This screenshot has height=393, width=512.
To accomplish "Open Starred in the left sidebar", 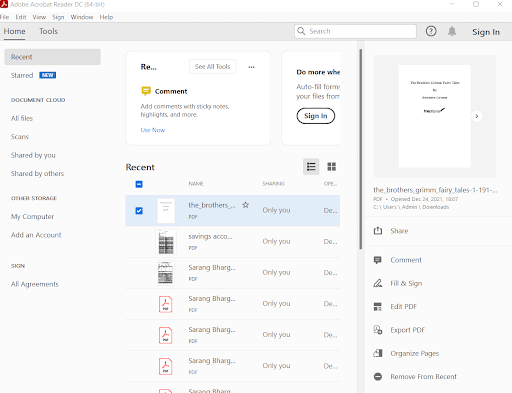I will [x=22, y=75].
